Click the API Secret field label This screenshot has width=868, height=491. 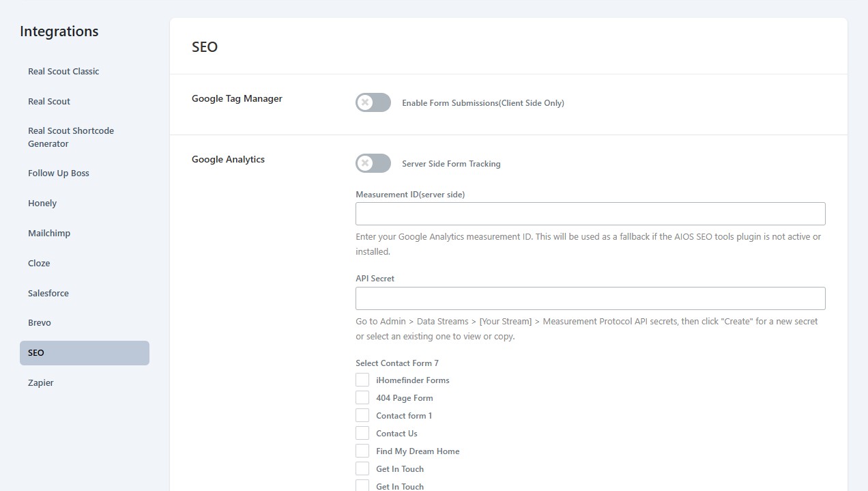375,278
